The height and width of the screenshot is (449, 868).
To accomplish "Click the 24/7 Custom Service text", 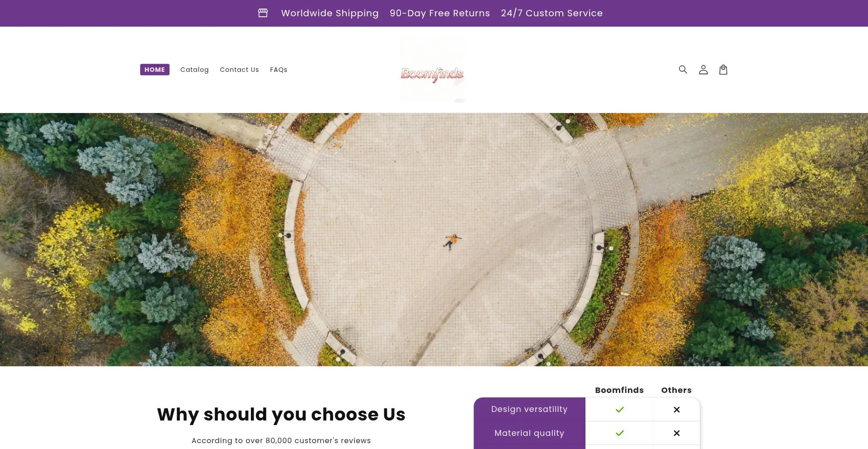I will click(x=552, y=13).
